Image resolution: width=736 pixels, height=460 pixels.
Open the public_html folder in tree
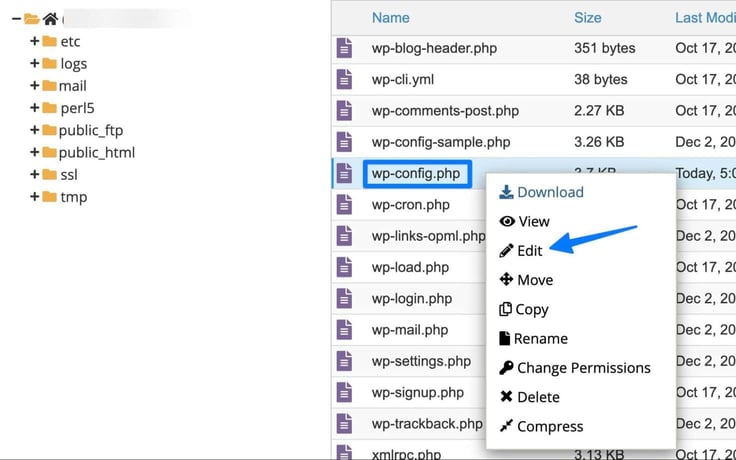97,153
